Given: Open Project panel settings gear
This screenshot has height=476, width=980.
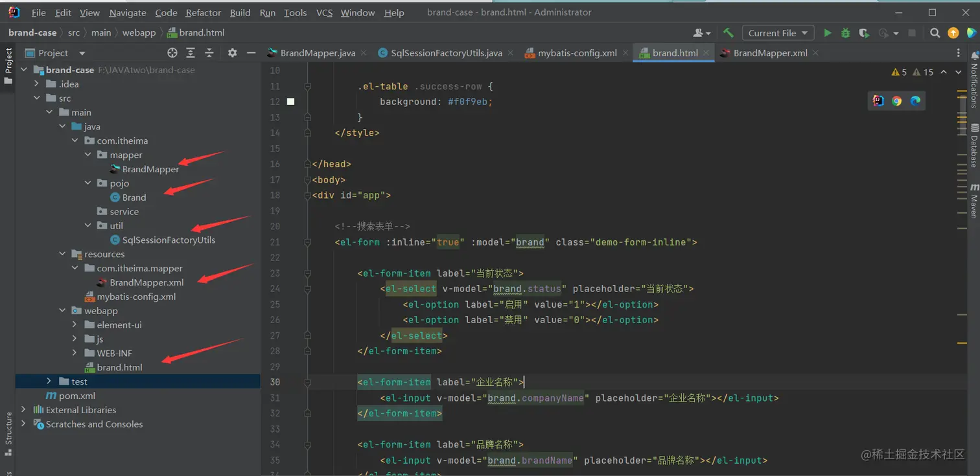Looking at the screenshot, I should pyautogui.click(x=232, y=53).
